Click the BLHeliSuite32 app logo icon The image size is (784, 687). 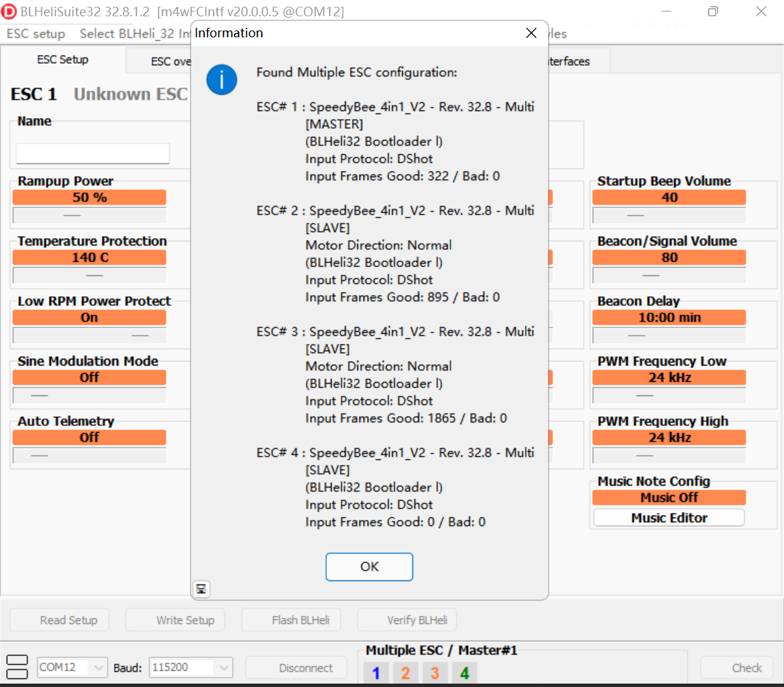coord(9,12)
